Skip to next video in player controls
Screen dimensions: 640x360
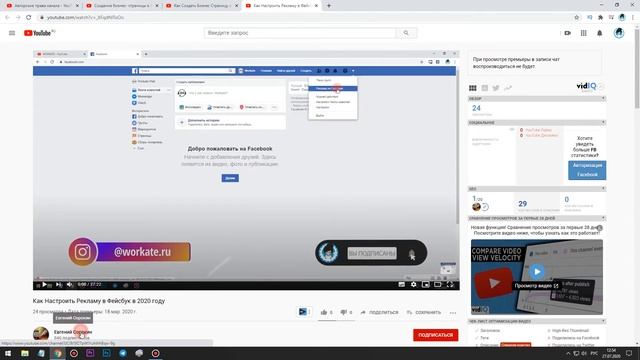point(58,284)
